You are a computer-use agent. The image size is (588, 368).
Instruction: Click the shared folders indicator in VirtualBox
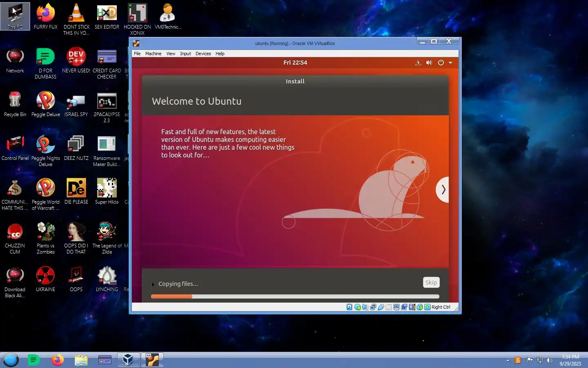388,307
